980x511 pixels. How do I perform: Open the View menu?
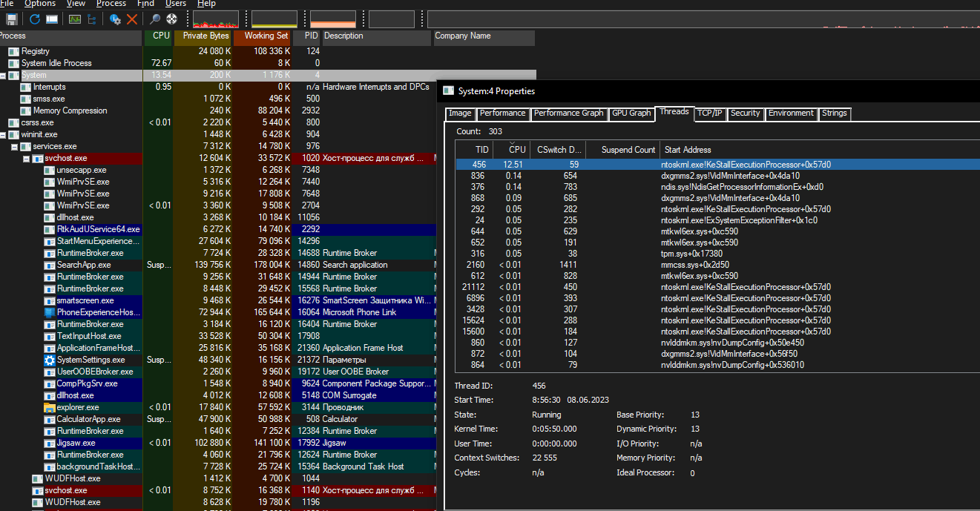(x=76, y=4)
